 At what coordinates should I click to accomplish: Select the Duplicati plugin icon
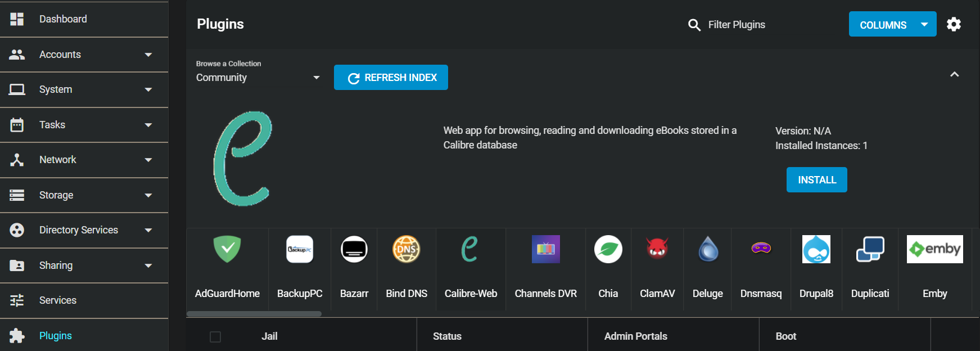pyautogui.click(x=870, y=249)
